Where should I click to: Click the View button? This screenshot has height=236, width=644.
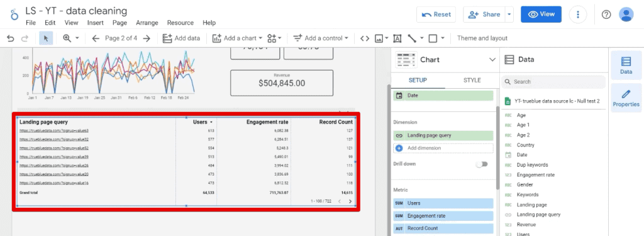point(541,14)
